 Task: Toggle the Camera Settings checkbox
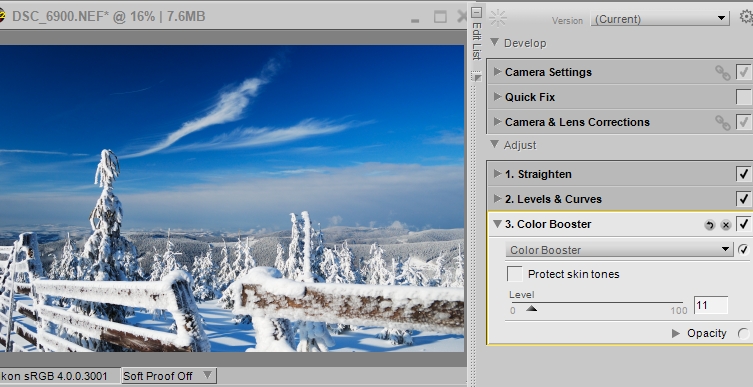744,72
